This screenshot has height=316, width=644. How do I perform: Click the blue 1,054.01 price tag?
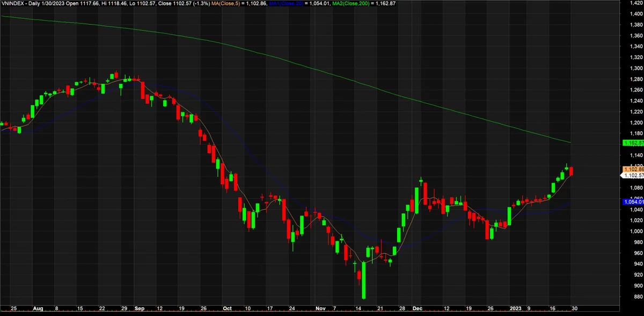click(x=632, y=202)
